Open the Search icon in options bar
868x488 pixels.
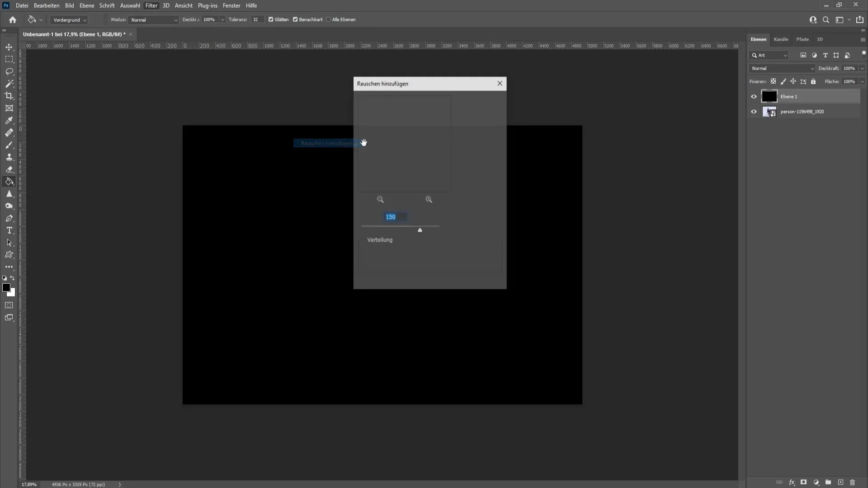(826, 19)
